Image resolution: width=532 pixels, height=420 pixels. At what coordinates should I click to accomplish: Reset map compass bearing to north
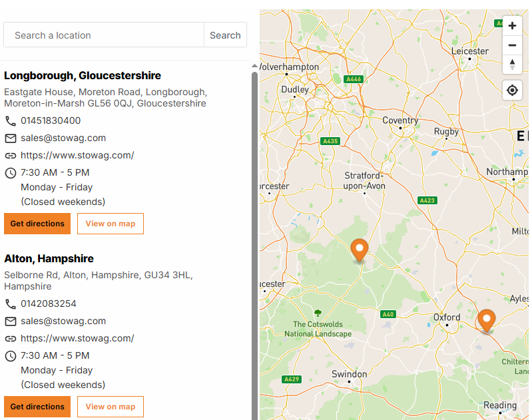(512, 64)
